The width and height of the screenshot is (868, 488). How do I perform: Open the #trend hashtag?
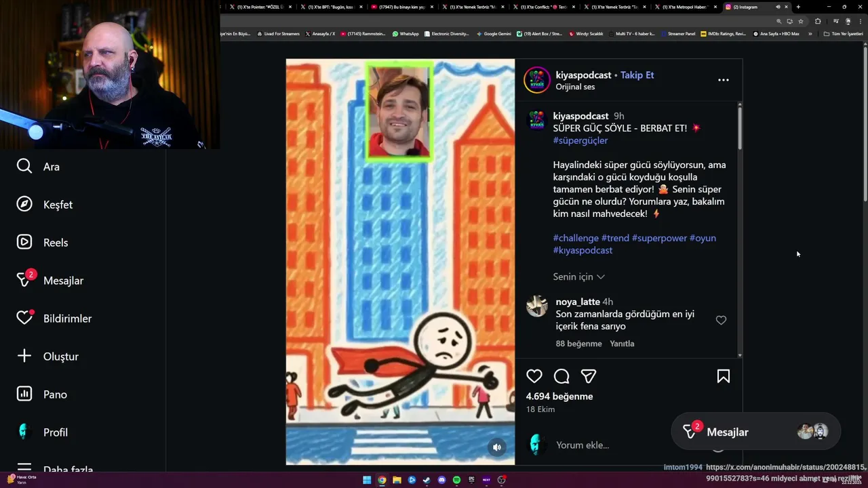(x=615, y=238)
